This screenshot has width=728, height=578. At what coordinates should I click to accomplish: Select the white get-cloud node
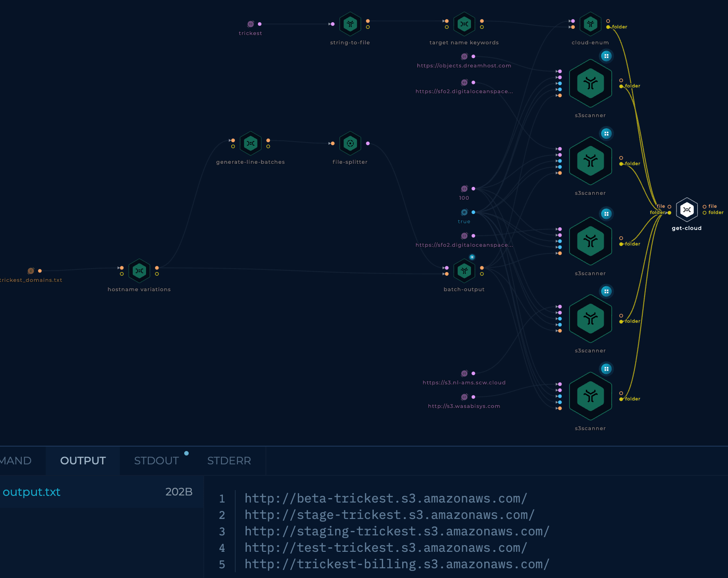[687, 210]
